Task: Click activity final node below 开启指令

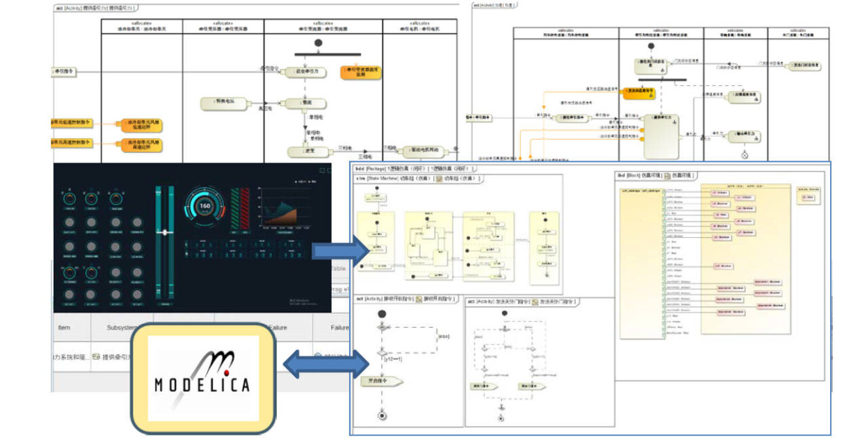Action: coord(382,415)
